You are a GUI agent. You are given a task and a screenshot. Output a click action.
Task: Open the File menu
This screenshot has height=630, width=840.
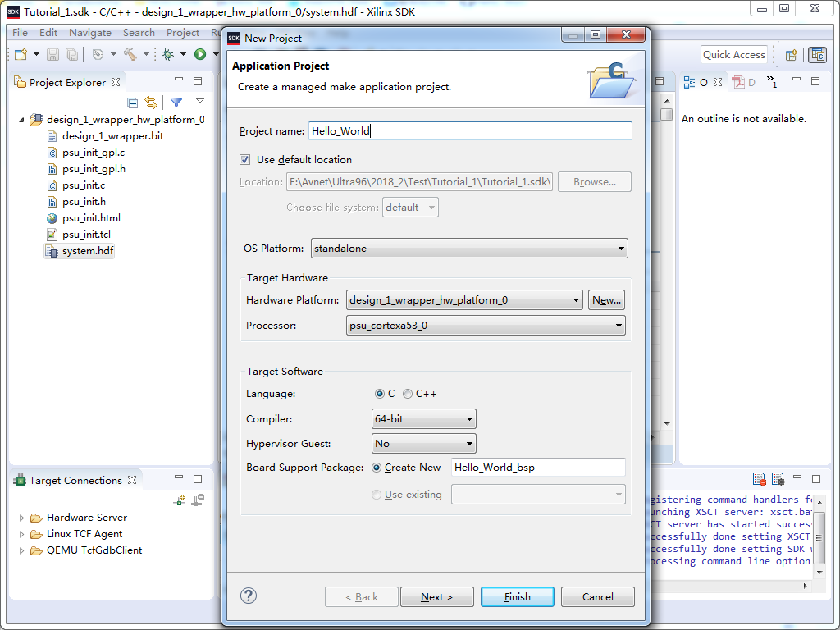pos(20,32)
